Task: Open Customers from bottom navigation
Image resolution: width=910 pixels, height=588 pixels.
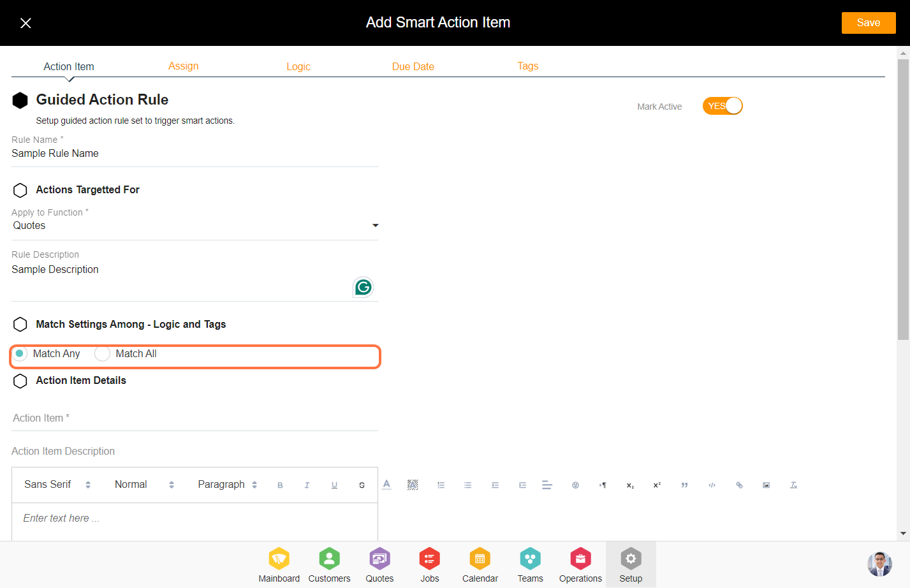Action: point(329,565)
